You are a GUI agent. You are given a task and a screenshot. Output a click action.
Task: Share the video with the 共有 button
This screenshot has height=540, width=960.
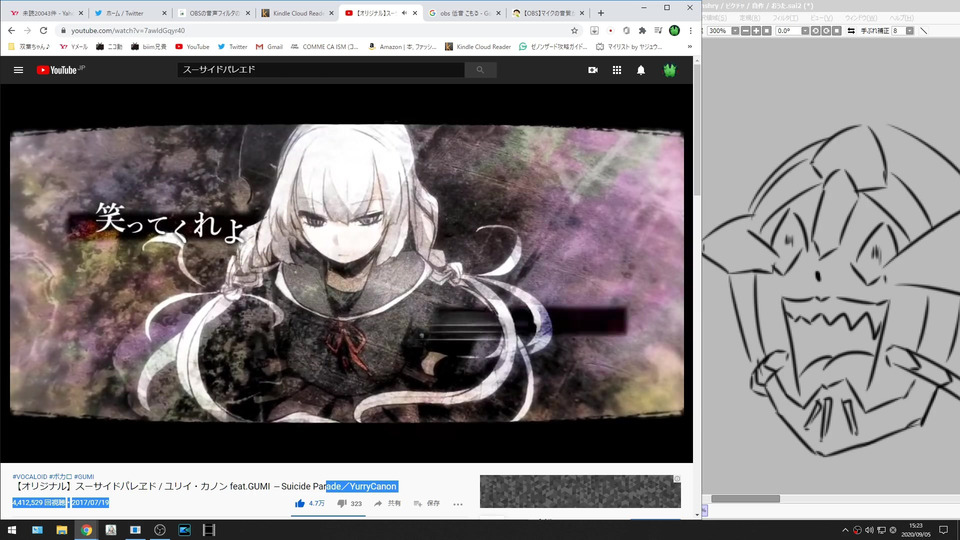388,503
